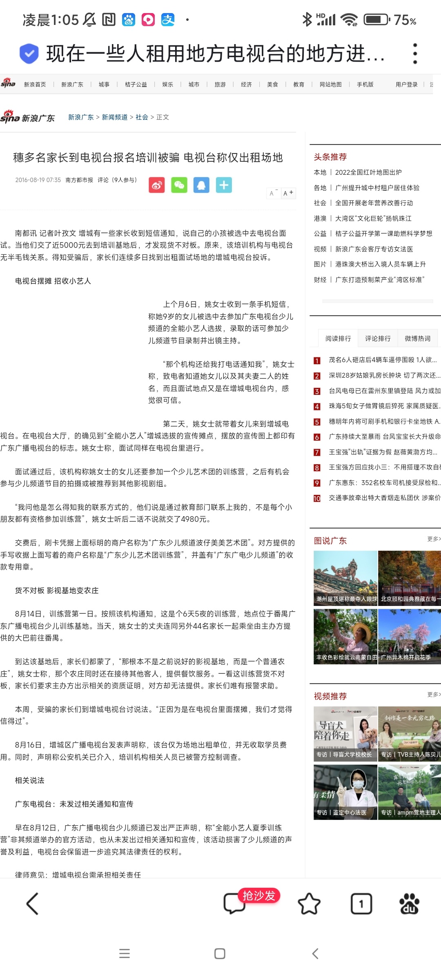Expand 图说广东 with 更多 link
This screenshot has height=980, width=441.
(x=434, y=539)
